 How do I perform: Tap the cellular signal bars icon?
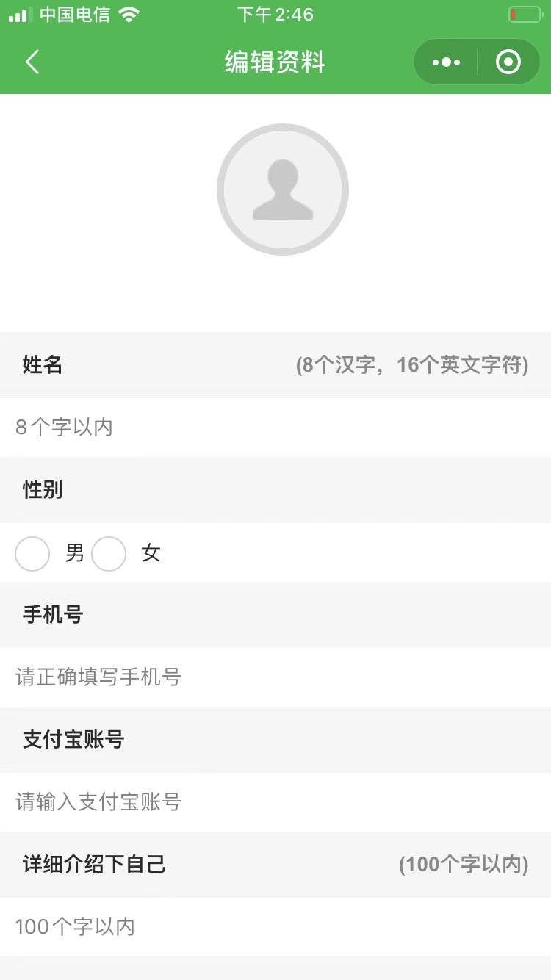coord(21,15)
